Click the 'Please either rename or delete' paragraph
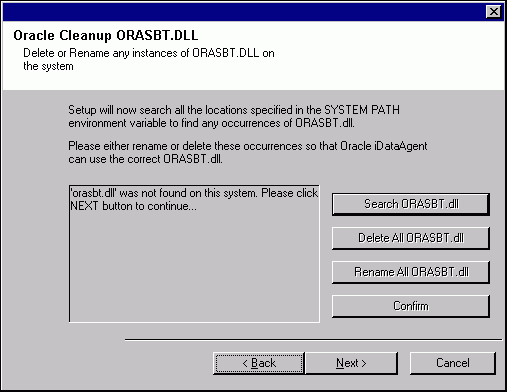The image size is (507, 392). pos(248,152)
